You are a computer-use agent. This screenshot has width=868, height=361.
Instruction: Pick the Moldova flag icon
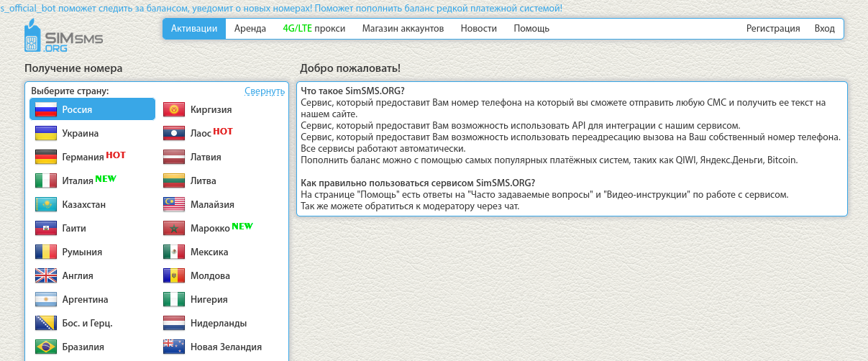(x=175, y=275)
